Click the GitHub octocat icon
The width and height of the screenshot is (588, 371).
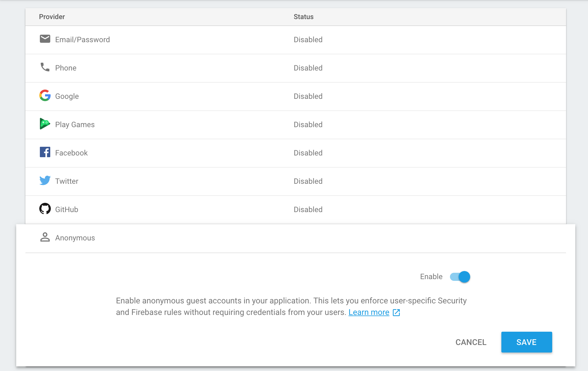pos(45,209)
